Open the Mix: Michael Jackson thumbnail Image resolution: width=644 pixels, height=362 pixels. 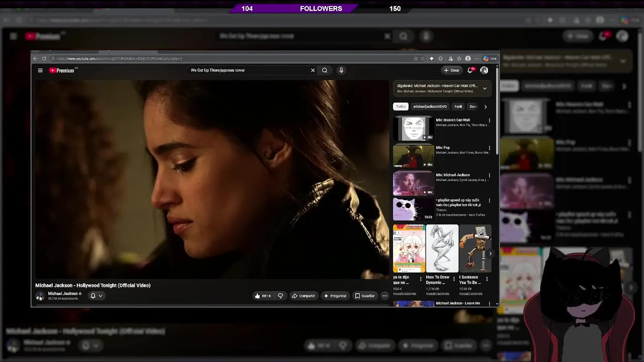[x=413, y=184]
